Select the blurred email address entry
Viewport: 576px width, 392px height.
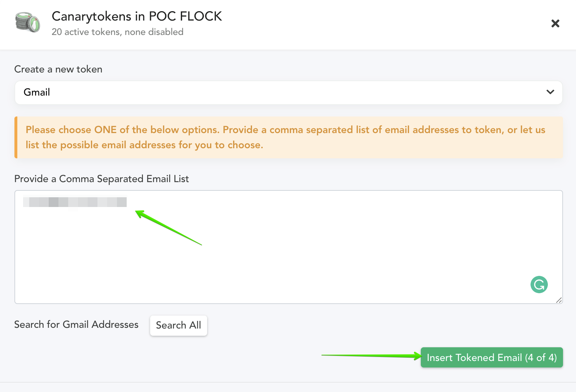tap(75, 202)
